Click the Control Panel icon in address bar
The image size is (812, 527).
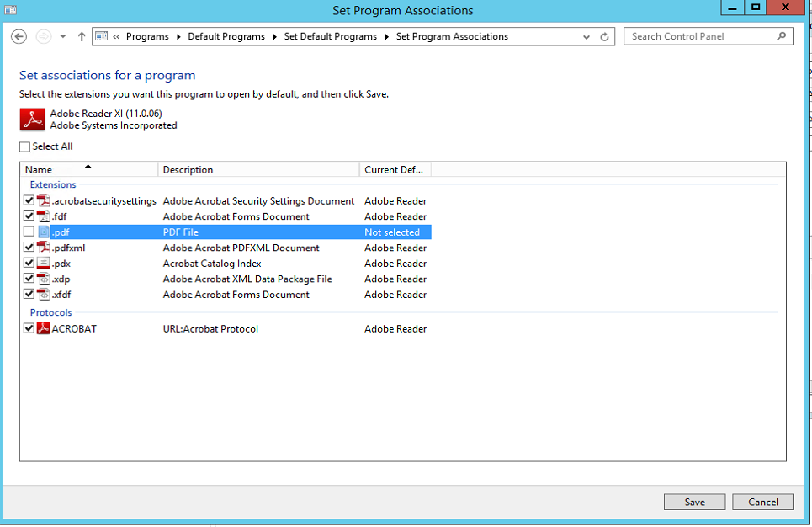tap(102, 36)
